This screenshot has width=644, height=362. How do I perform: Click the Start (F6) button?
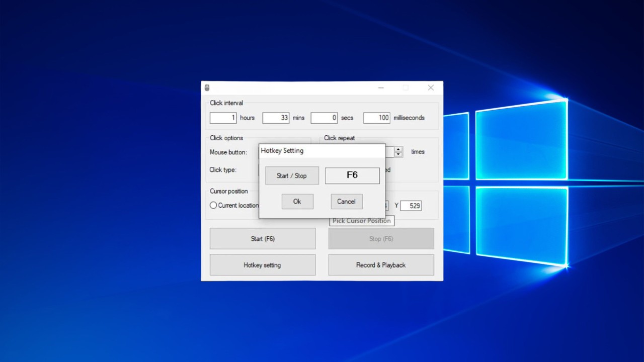(x=263, y=239)
